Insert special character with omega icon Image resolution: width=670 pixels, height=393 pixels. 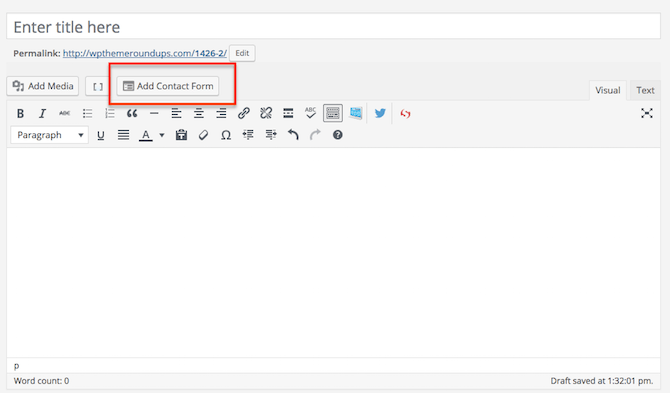pyautogui.click(x=226, y=135)
